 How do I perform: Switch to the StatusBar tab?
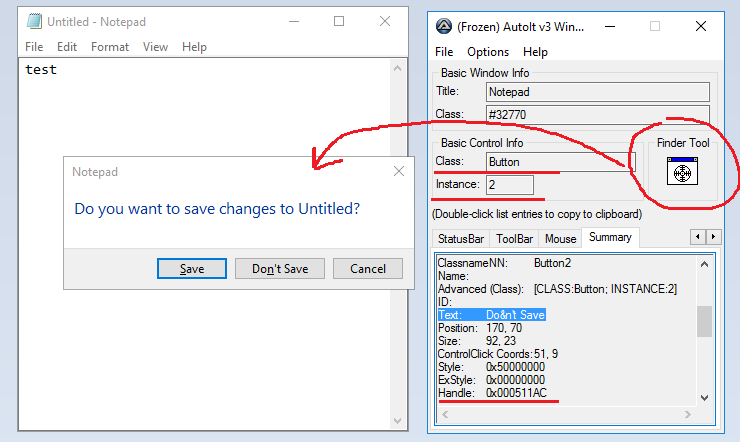pyautogui.click(x=461, y=239)
